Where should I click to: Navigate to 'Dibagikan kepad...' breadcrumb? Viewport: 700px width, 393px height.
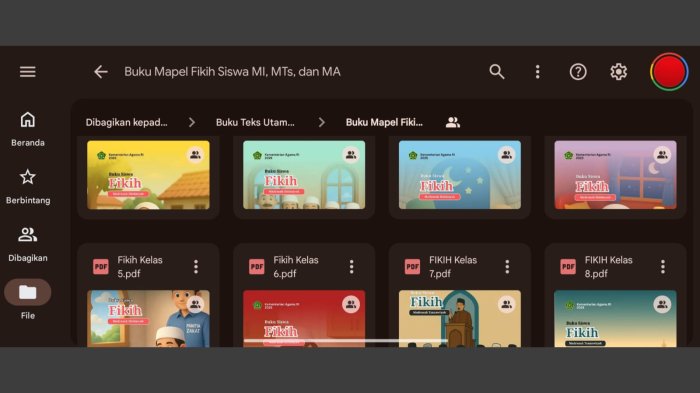point(126,122)
